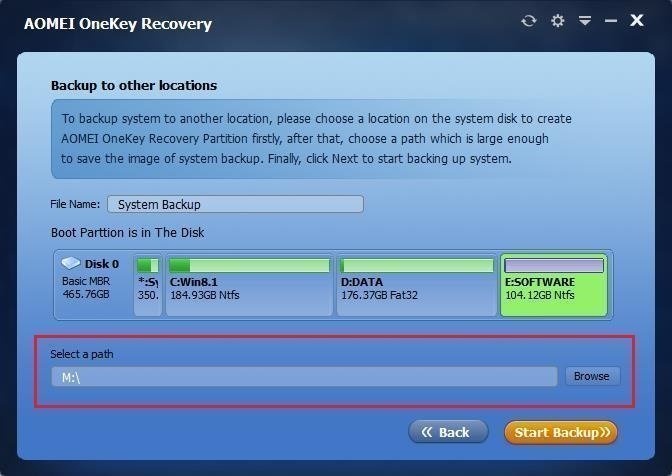Click Boot Parttion is in The Disk text
The height and width of the screenshot is (476, 672).
click(127, 233)
